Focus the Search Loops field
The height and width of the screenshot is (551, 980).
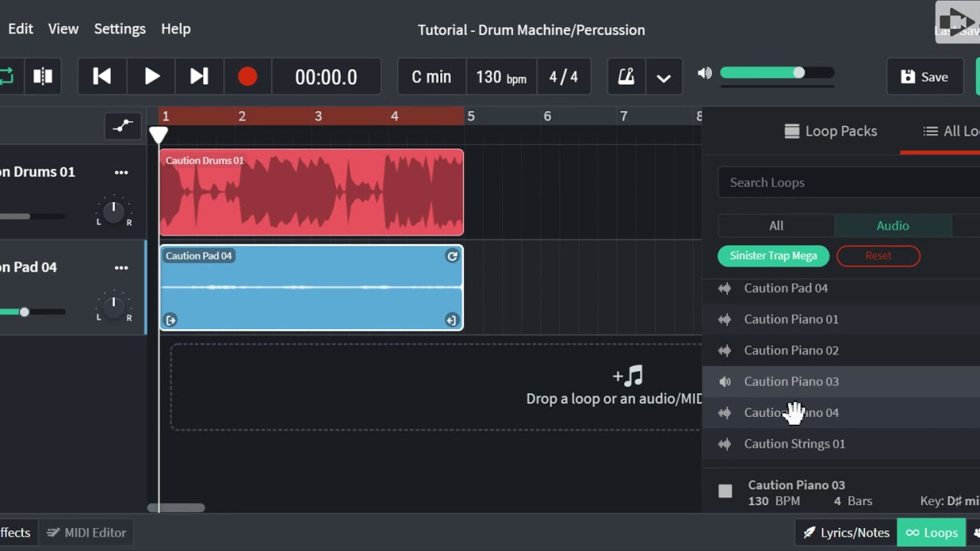[849, 182]
